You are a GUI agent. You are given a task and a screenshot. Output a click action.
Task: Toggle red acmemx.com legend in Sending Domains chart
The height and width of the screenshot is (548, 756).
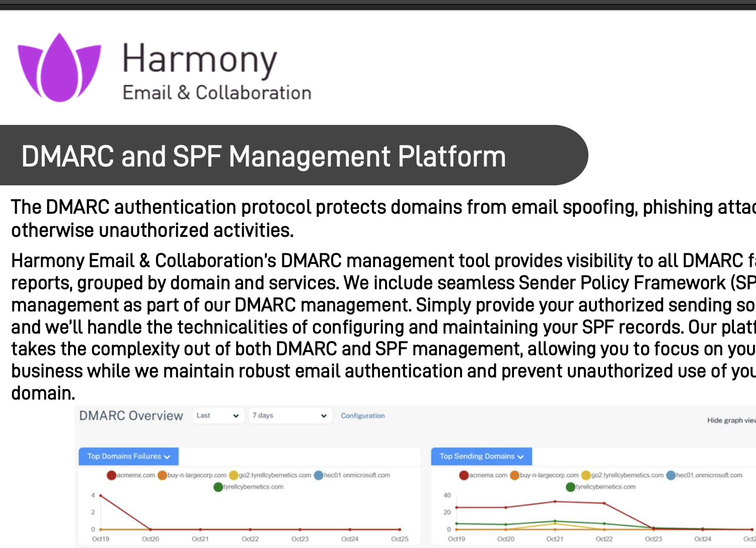click(x=483, y=475)
